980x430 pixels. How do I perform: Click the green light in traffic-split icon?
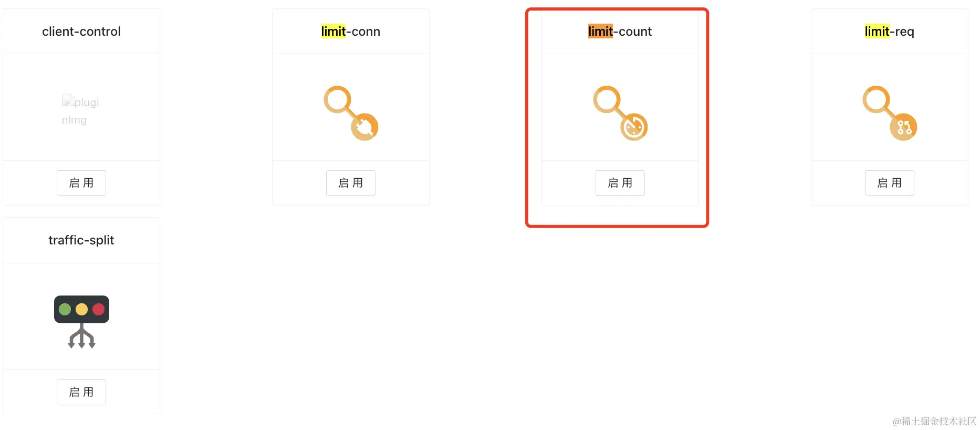(x=65, y=309)
